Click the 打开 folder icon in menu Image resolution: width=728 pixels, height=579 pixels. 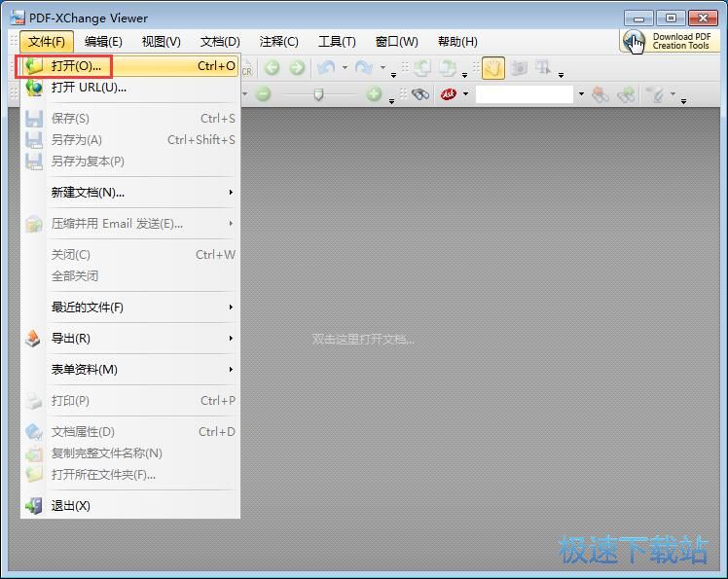pyautogui.click(x=34, y=66)
